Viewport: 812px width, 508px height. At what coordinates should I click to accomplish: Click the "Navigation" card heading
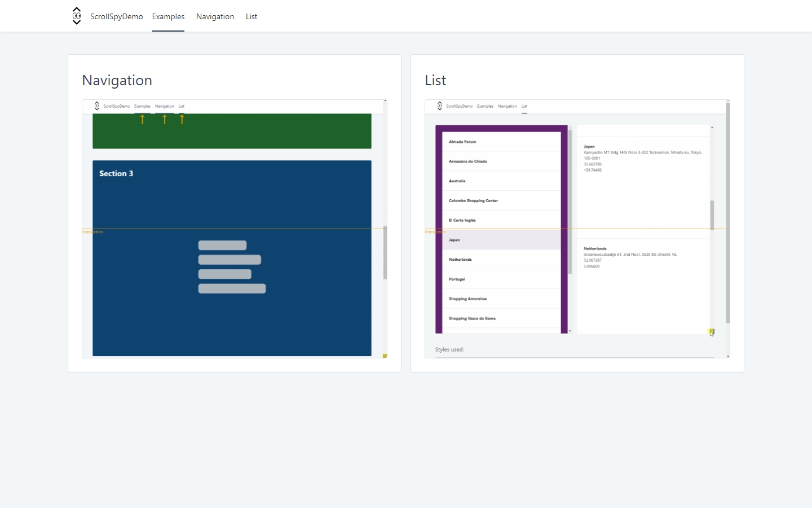coord(117,80)
